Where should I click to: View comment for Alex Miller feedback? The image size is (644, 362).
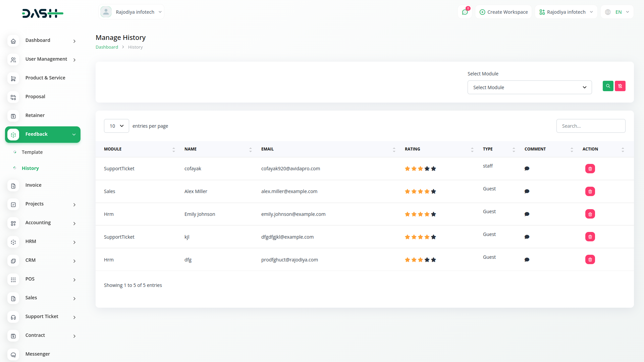pos(527,191)
